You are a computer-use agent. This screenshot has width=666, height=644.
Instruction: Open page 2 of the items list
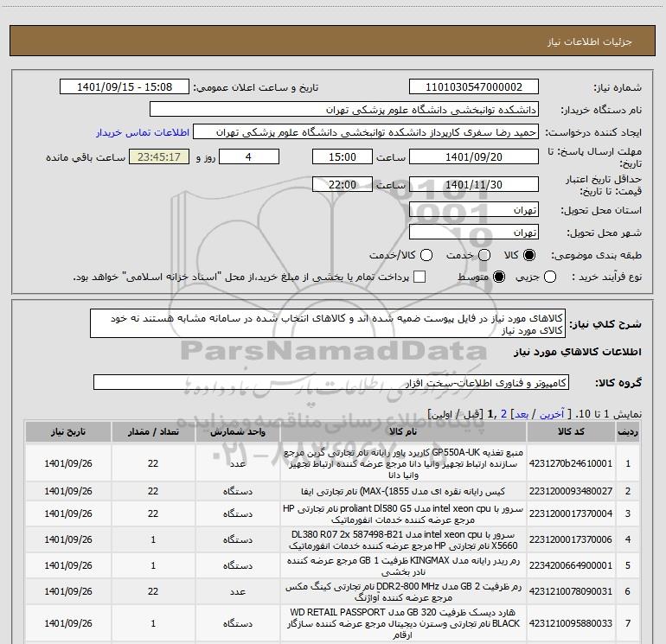click(503, 414)
